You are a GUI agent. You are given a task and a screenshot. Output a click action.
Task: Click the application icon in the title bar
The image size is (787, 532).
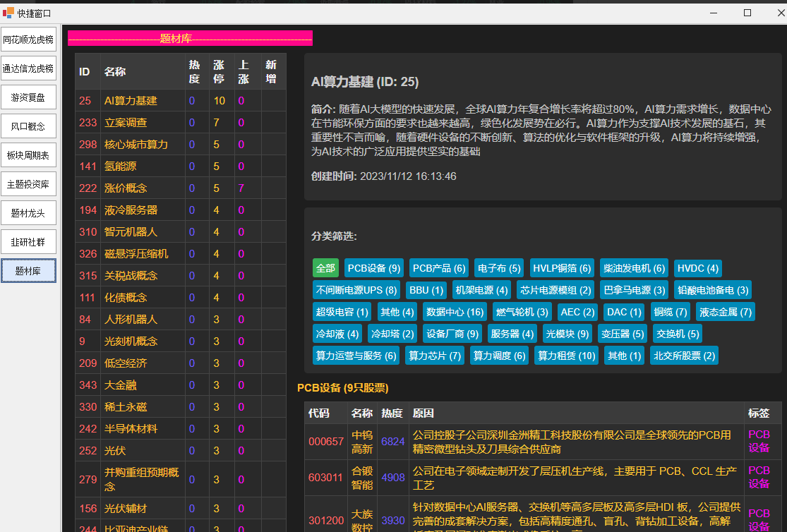click(8, 12)
